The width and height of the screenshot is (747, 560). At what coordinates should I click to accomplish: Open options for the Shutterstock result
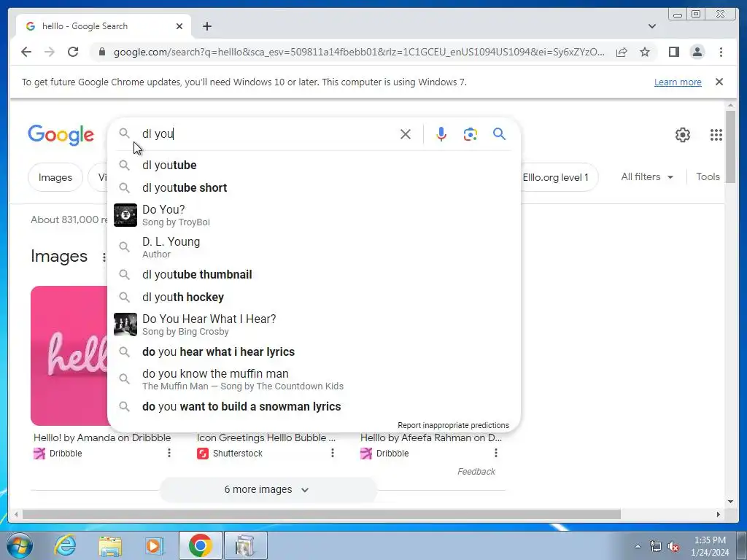point(332,453)
